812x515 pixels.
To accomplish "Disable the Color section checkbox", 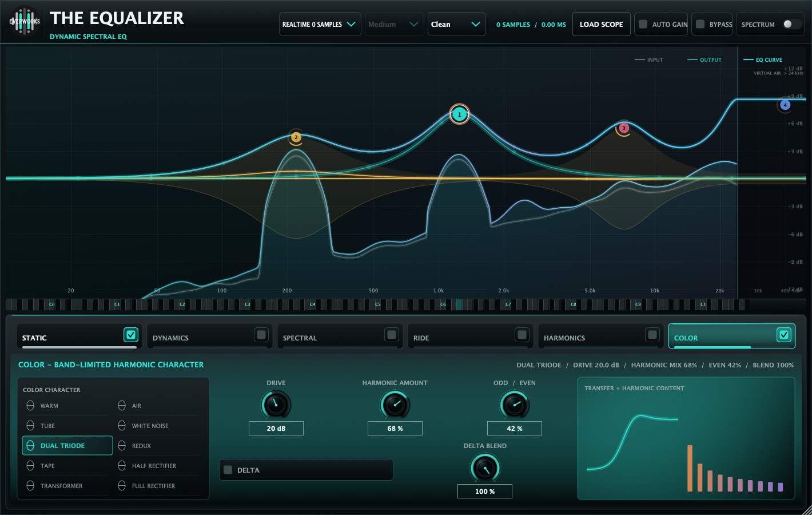I will 784,335.
